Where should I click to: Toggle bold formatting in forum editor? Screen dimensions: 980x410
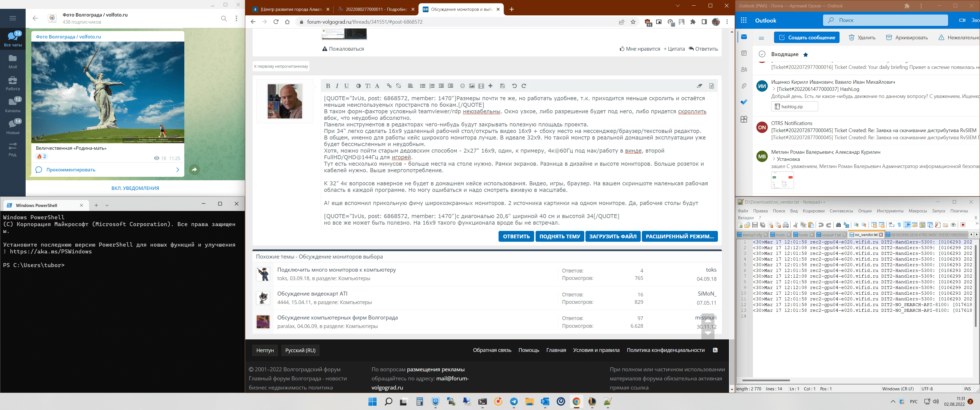point(328,86)
